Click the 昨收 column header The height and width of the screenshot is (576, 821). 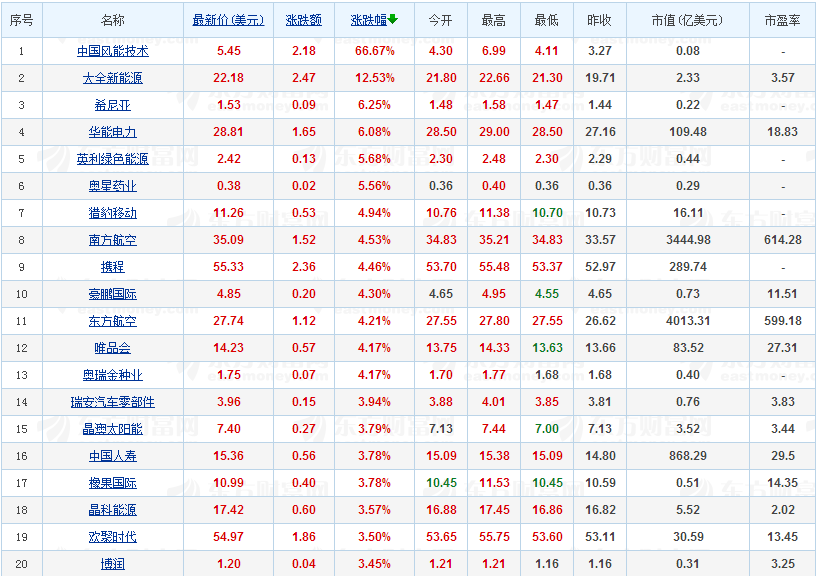pyautogui.click(x=600, y=20)
